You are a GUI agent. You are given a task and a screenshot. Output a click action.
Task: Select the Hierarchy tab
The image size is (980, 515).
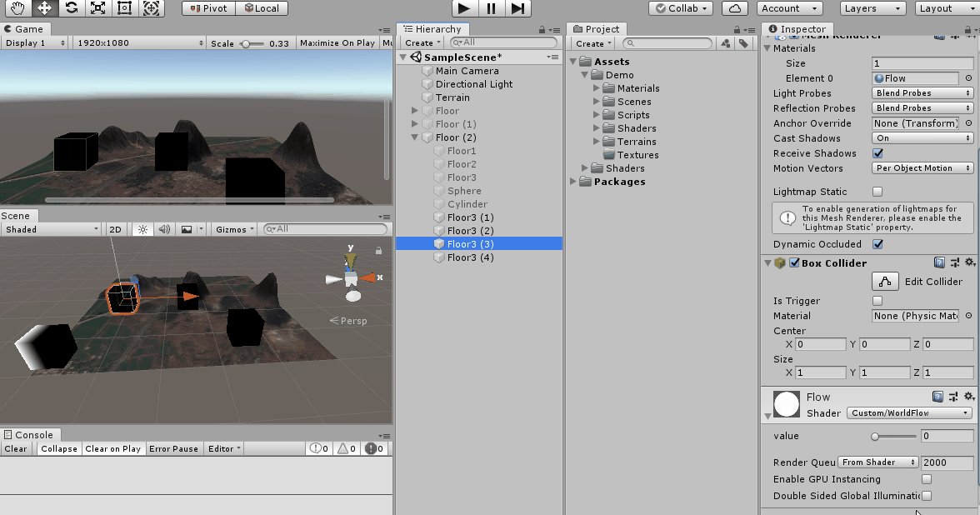pos(432,28)
